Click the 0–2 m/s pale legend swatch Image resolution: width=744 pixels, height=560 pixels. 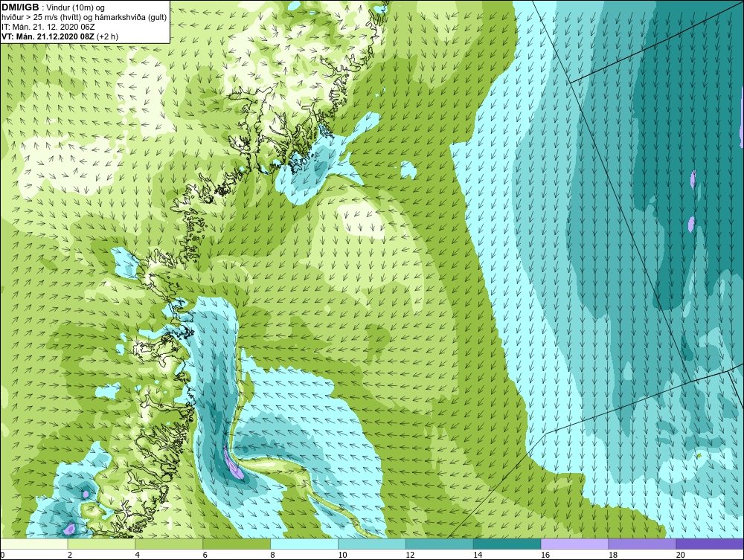pyautogui.click(x=34, y=544)
